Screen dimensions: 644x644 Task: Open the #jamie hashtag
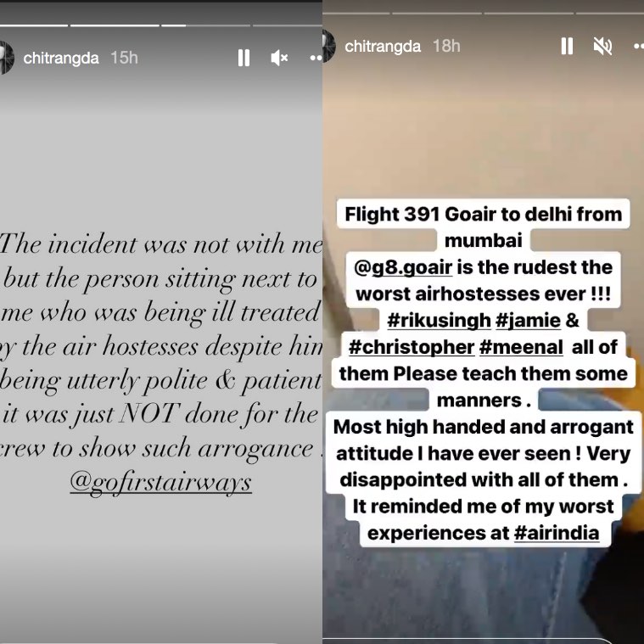pos(528,321)
